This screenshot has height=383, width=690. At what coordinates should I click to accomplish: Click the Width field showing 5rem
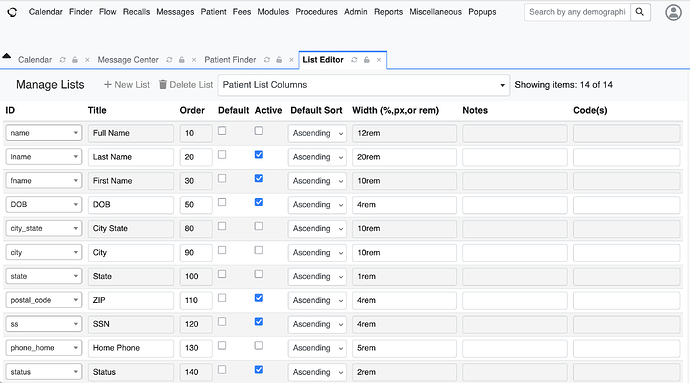[404, 348]
